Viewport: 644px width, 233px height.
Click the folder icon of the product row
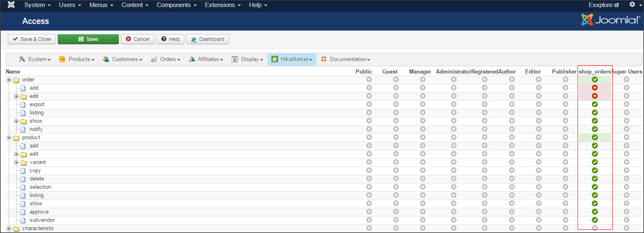(x=17, y=138)
